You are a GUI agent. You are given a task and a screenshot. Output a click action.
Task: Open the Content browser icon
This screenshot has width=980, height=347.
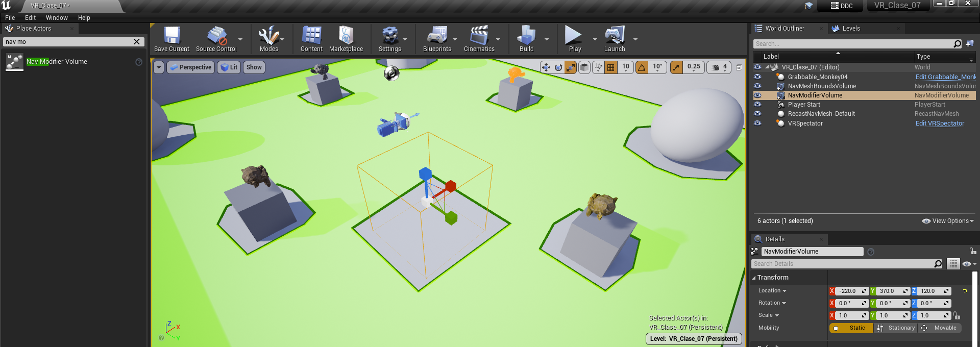point(311,35)
